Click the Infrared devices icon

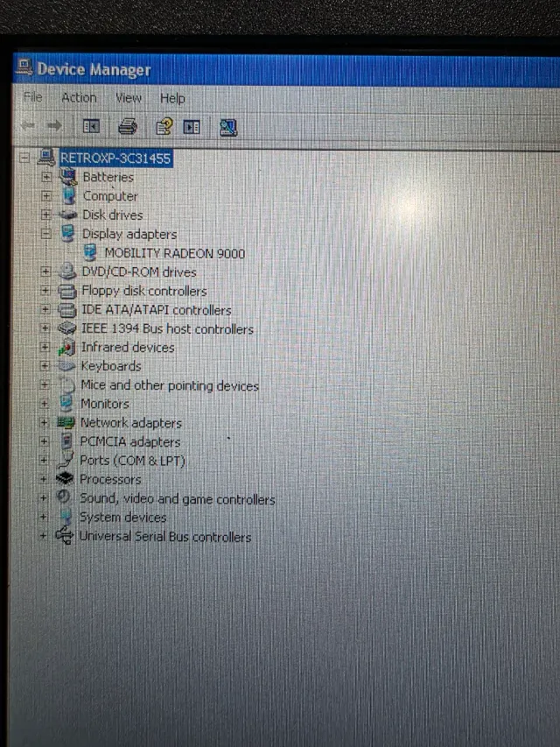[x=66, y=348]
